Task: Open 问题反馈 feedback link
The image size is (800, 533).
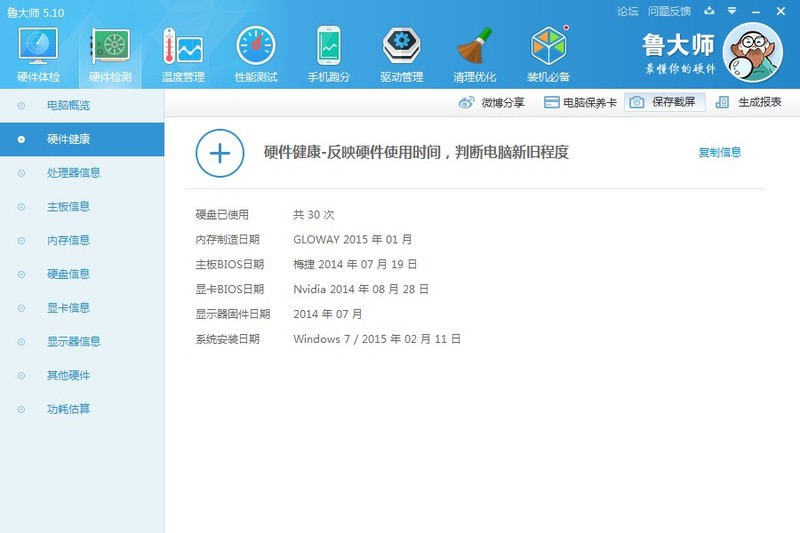Action: (669, 11)
